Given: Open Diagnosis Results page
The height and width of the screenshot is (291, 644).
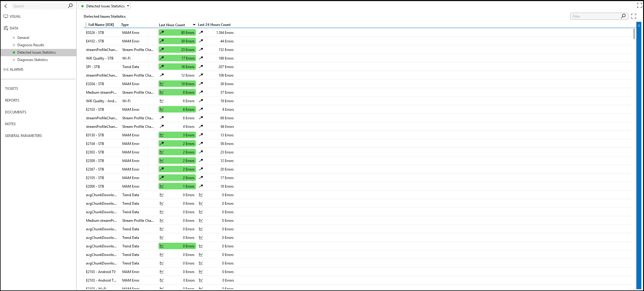Looking at the screenshot, I should coord(31,45).
